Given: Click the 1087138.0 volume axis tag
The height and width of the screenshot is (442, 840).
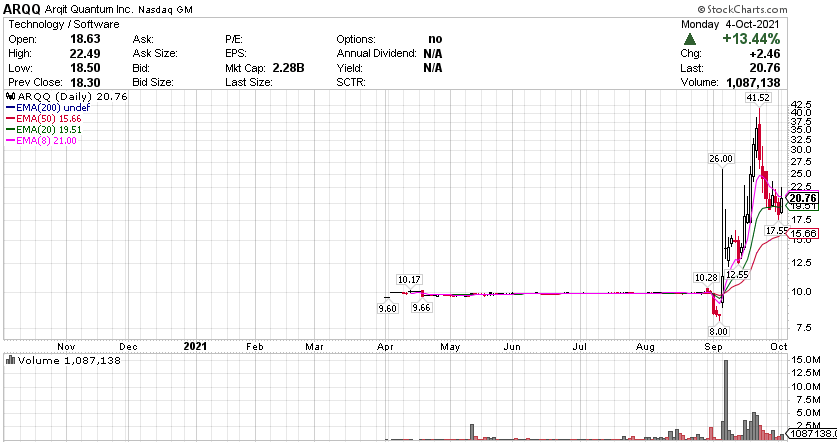Looking at the screenshot, I should click(x=813, y=433).
